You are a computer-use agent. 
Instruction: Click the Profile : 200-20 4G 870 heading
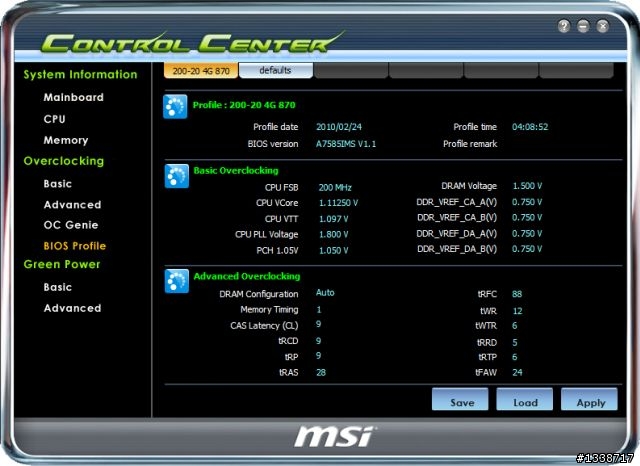[244, 105]
